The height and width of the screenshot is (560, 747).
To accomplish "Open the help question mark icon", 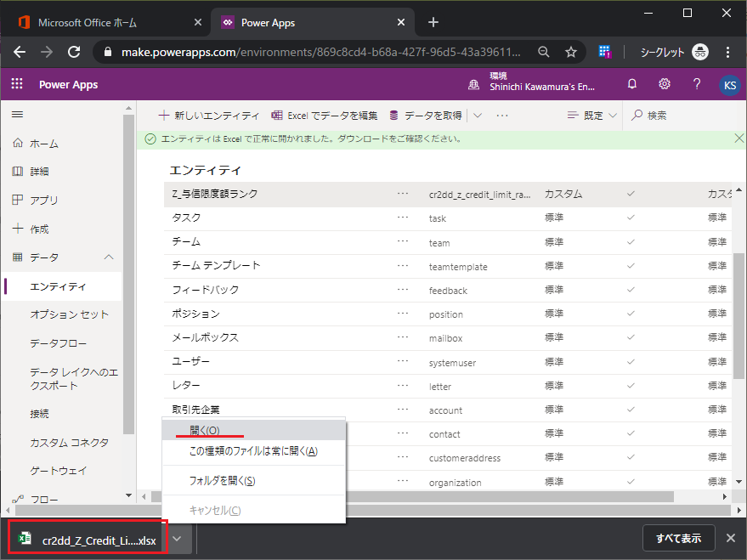I will 697,84.
